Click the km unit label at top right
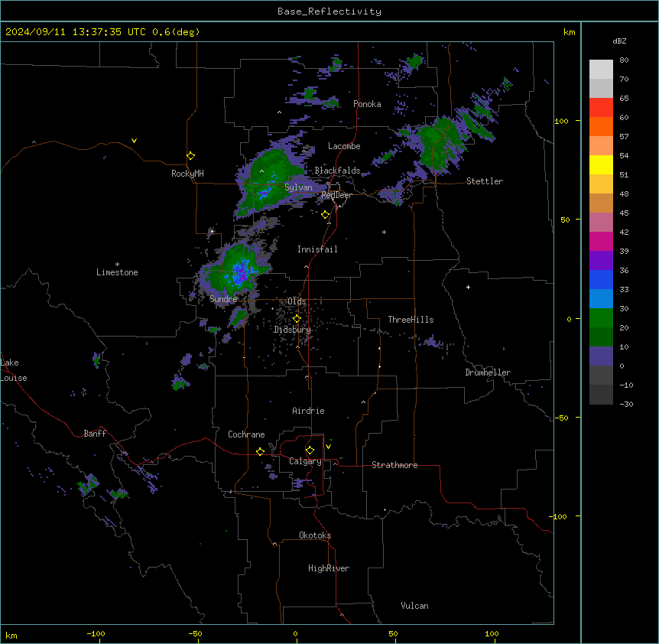659x644 pixels. point(569,32)
